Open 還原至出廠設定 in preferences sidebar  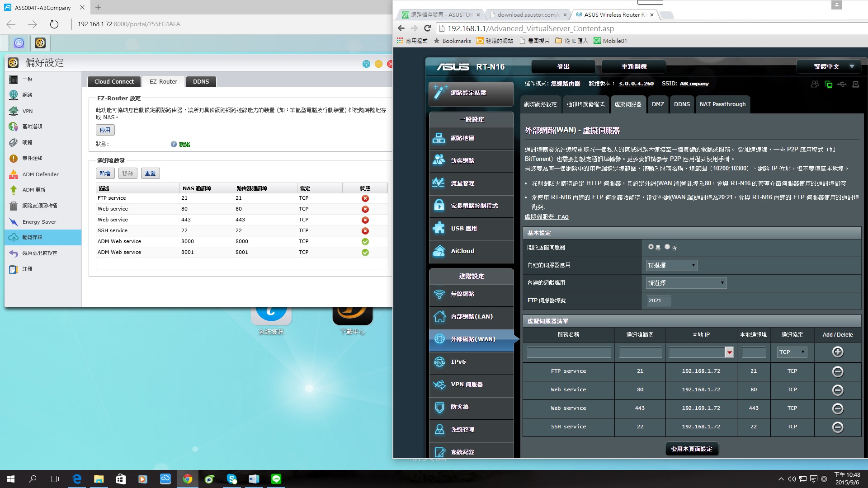(x=43, y=253)
